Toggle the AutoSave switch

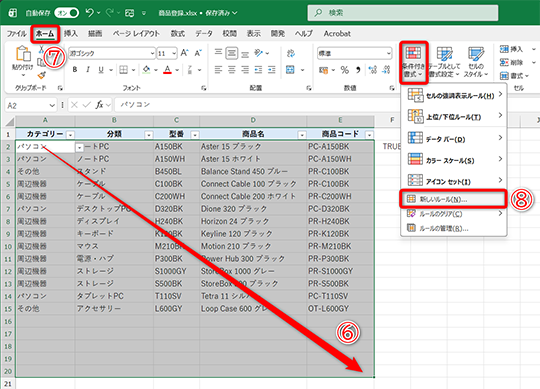(x=67, y=13)
